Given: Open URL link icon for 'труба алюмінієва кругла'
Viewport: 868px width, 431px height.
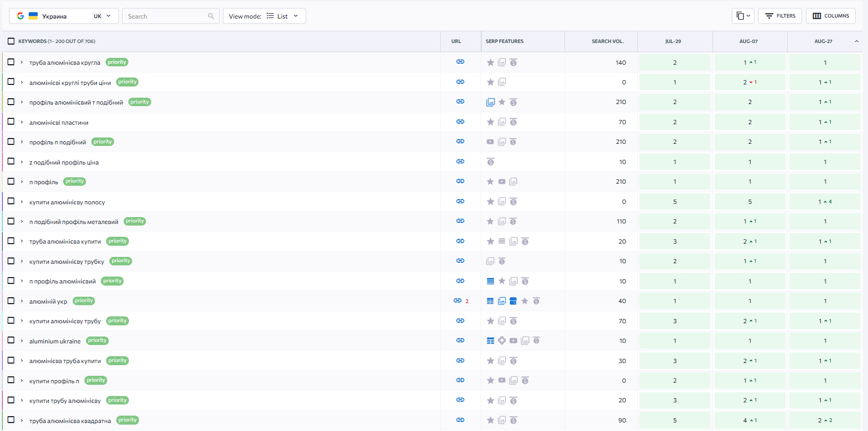Looking at the screenshot, I should (x=460, y=62).
